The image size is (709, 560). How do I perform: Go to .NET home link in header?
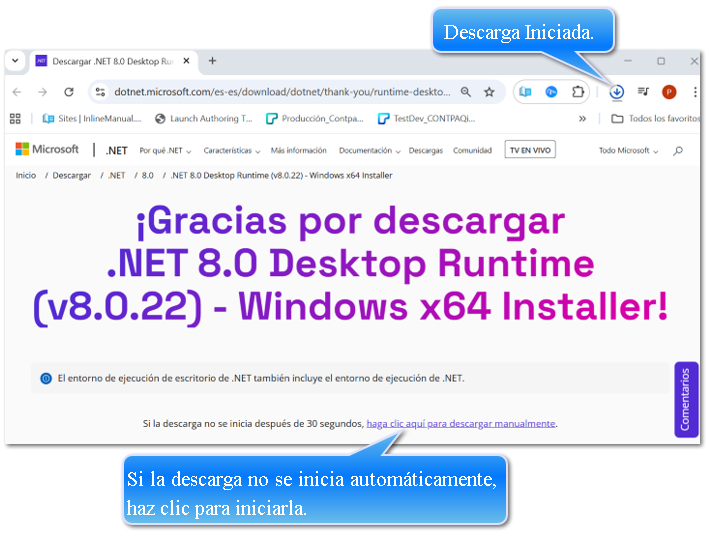pyautogui.click(x=117, y=151)
